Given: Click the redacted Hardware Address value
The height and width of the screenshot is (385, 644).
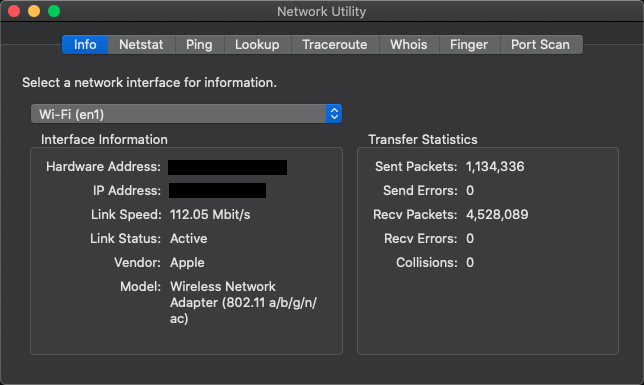Looking at the screenshot, I should [x=228, y=167].
